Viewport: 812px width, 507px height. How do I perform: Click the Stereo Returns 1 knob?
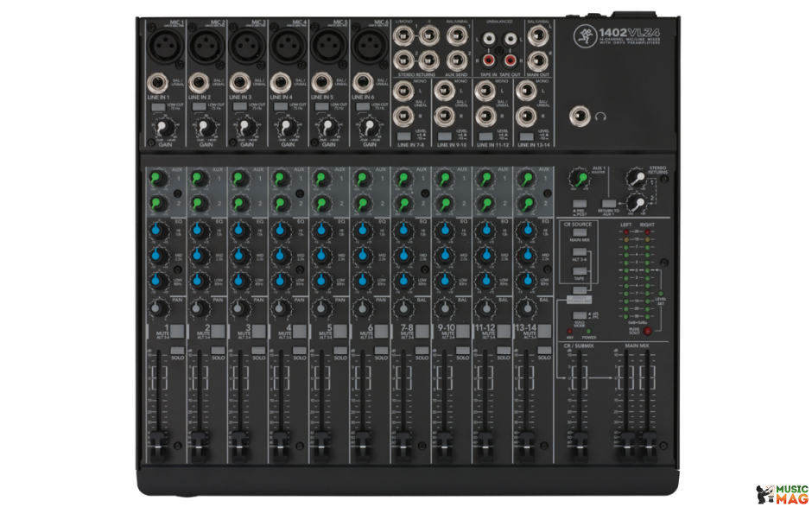tap(637, 179)
